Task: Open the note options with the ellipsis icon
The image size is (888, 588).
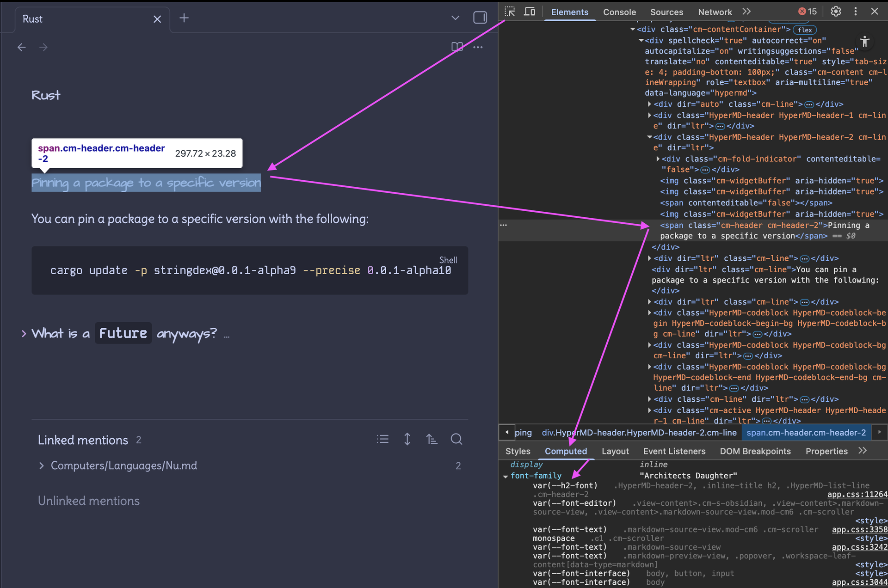Action: [478, 47]
